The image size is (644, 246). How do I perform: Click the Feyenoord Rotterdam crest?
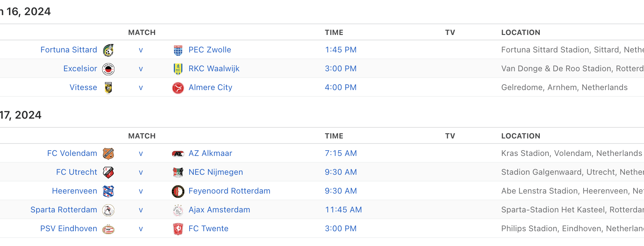178,191
